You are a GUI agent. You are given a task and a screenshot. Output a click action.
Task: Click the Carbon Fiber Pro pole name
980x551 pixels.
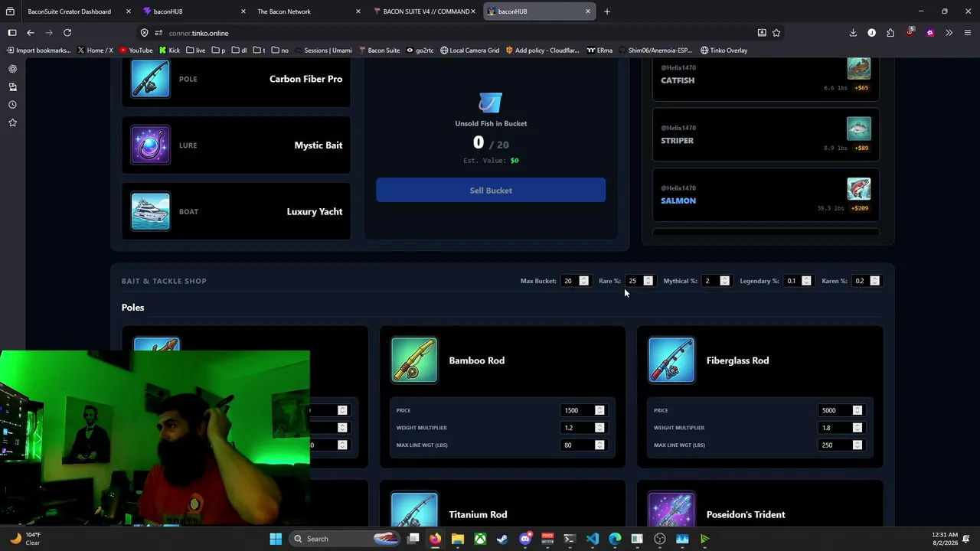(x=305, y=79)
